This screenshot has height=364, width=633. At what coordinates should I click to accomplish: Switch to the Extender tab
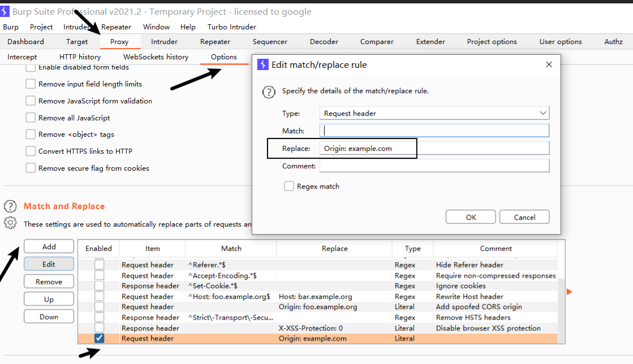[430, 42]
